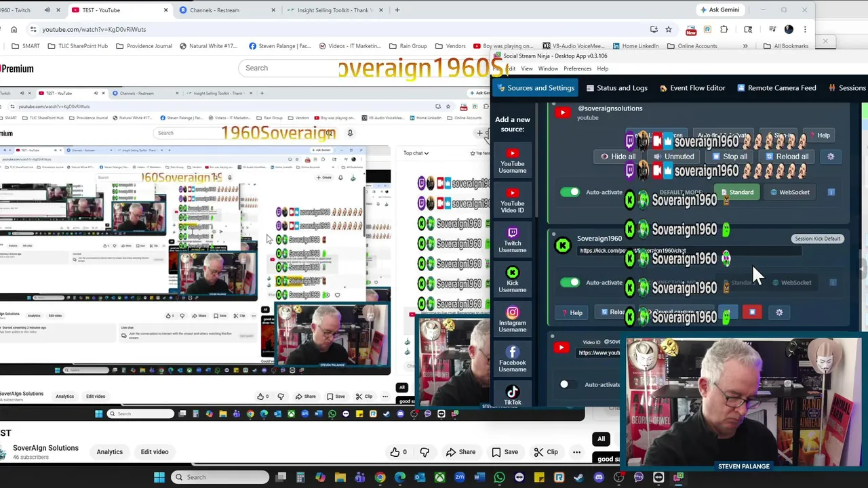Screen dimensions: 868x488
Task: Open Chrome three-dot menu
Action: coord(805,29)
